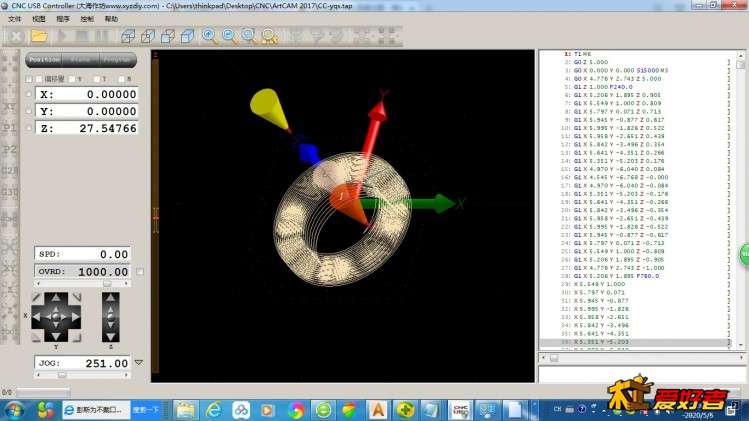749x421 pixels.
Task: Open the 控制 menu
Action: click(87, 19)
